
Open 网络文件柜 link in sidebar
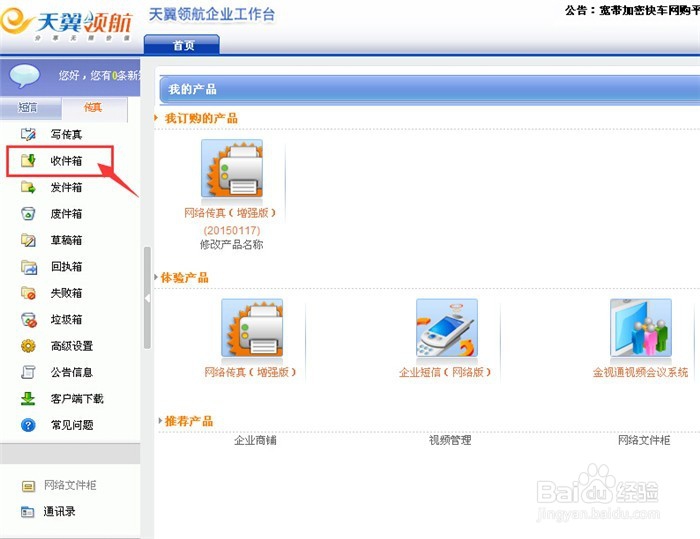(70, 485)
